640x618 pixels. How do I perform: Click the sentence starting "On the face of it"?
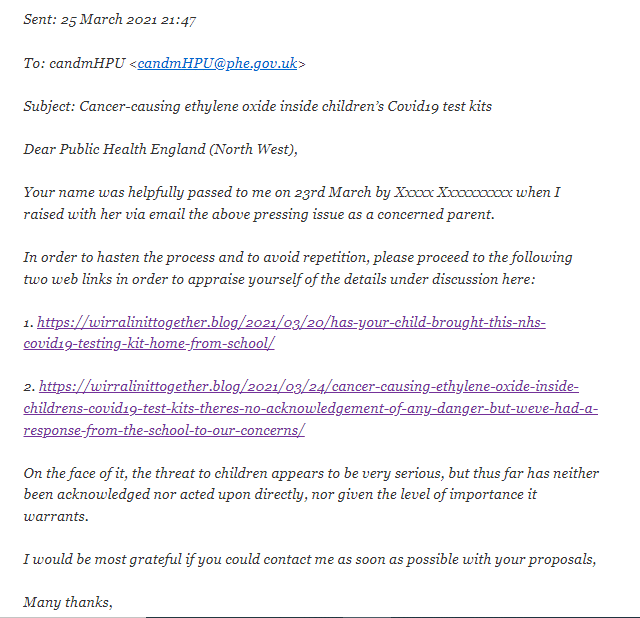point(311,494)
